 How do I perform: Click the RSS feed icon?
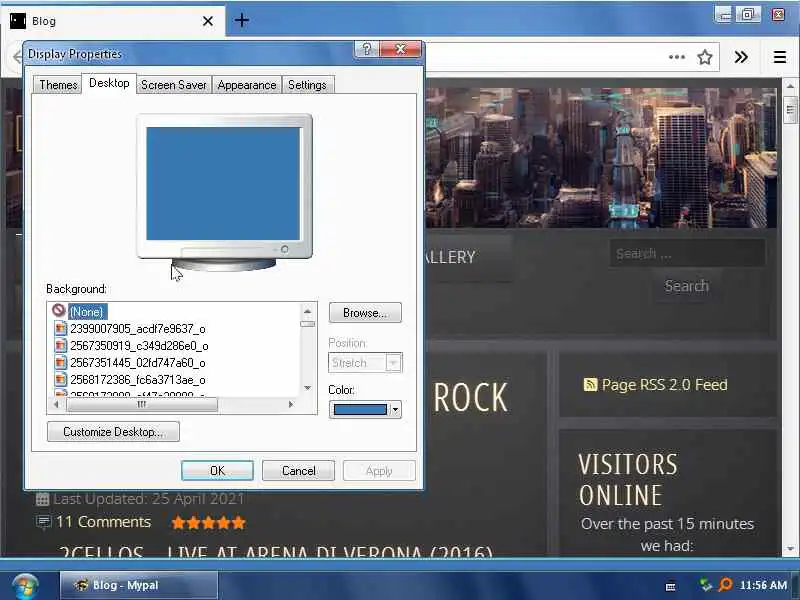click(590, 384)
